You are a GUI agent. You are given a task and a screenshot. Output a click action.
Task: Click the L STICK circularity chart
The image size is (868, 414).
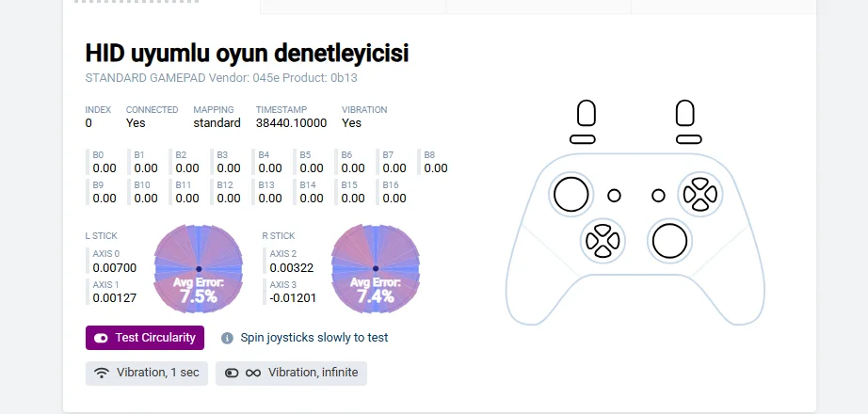coord(199,269)
